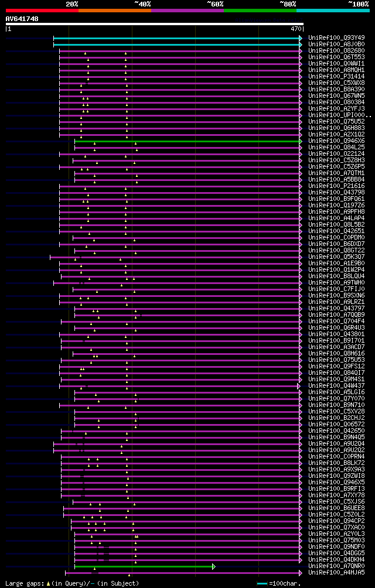Click the UniRef100_A2YFJ3 label
375x588 pixels.
click(x=336, y=109)
